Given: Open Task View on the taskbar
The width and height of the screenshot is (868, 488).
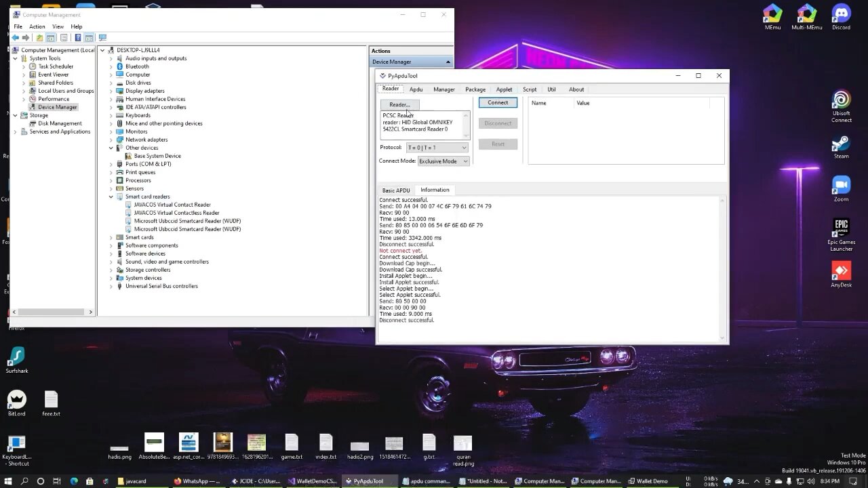Looking at the screenshot, I should click(x=57, y=481).
